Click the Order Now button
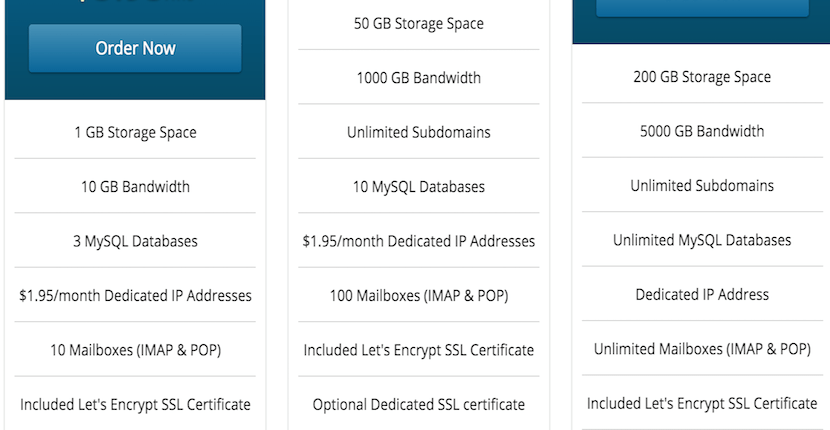The image size is (830, 430). 135,48
